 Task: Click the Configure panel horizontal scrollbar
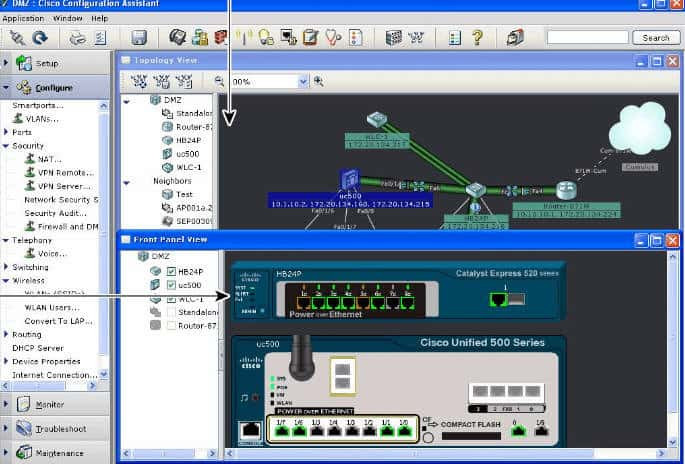(49, 386)
